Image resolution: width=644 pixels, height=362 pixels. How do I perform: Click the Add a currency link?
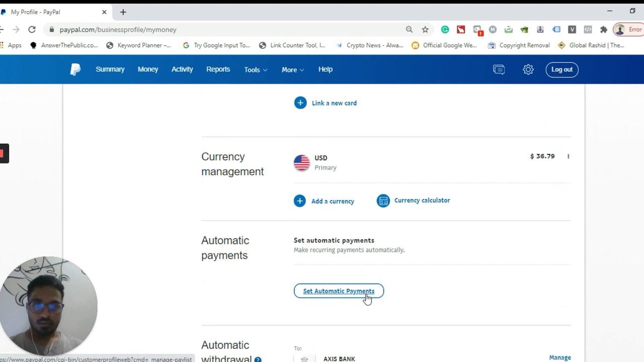tap(333, 201)
